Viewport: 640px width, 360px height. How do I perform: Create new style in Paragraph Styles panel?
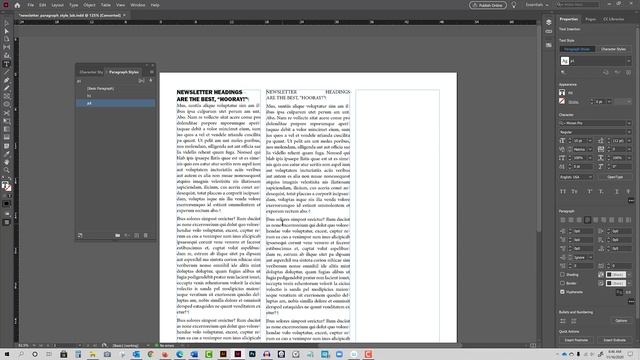point(137,236)
